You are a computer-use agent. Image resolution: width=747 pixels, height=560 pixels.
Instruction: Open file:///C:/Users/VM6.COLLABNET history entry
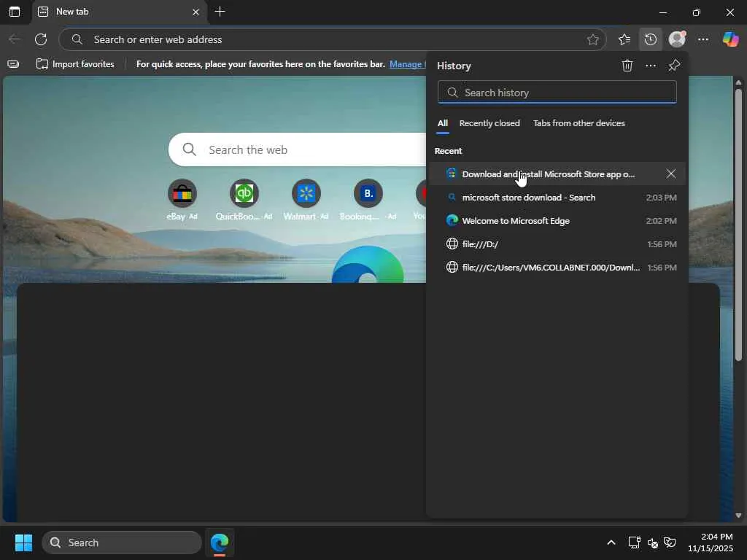(x=557, y=267)
